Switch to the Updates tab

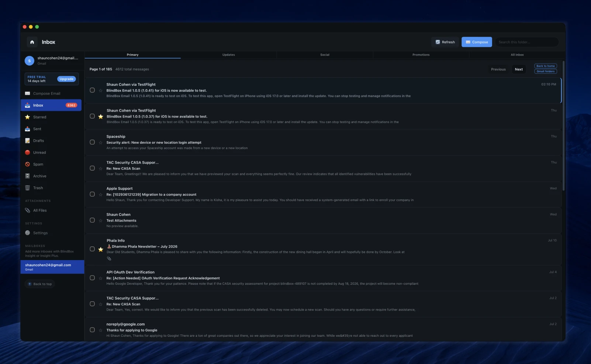229,55
